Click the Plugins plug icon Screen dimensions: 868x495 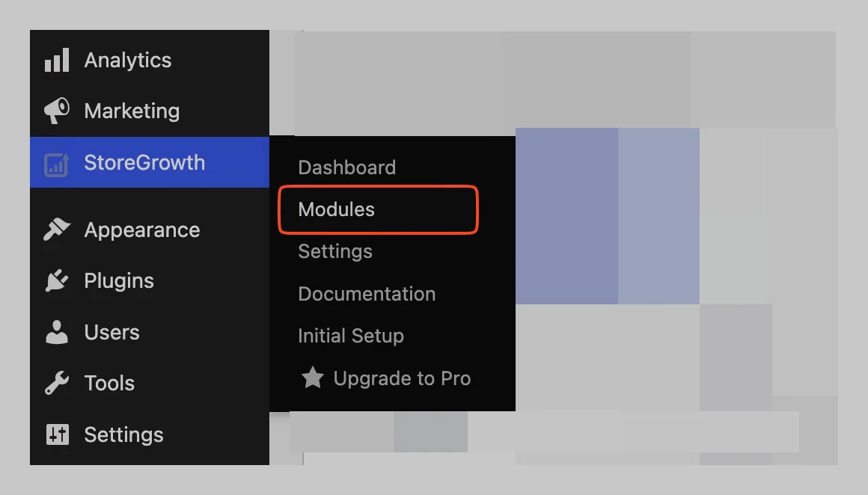tap(57, 280)
